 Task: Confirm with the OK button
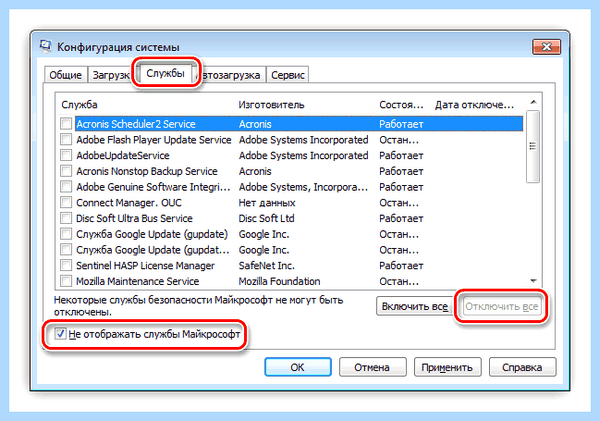(298, 367)
